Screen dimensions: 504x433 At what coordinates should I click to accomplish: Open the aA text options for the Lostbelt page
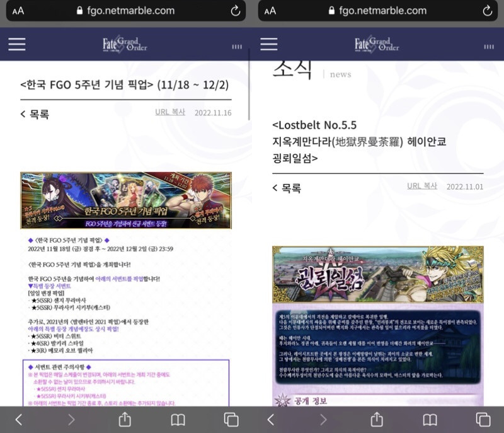(x=270, y=11)
